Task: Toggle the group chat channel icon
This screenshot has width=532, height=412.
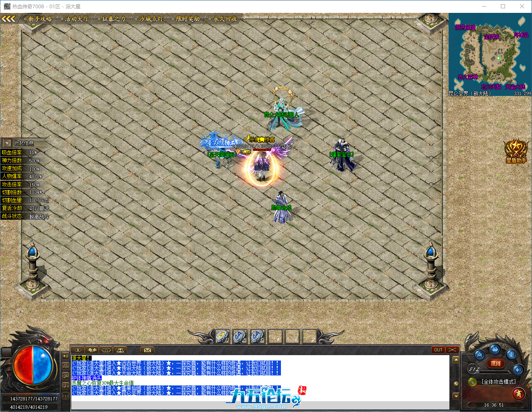Action: 66,366
